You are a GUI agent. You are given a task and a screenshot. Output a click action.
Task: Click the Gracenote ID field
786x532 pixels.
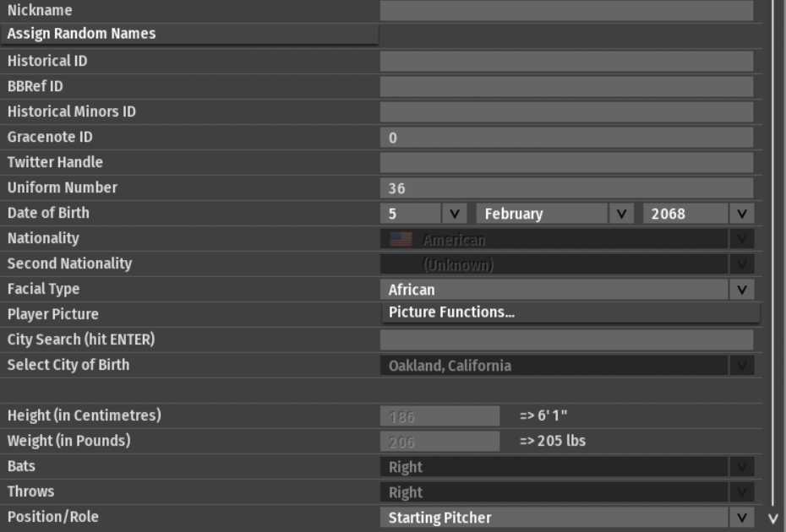(x=566, y=138)
